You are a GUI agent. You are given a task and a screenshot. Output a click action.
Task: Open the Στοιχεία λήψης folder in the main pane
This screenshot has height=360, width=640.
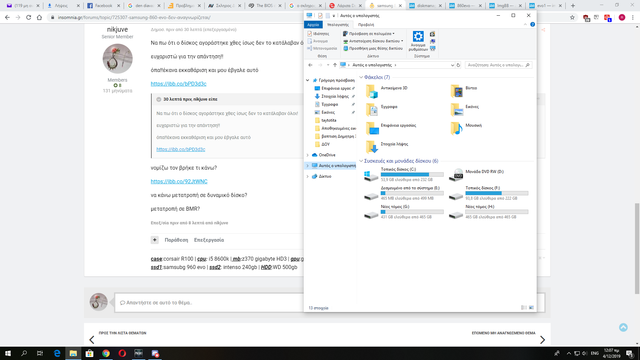372,147
